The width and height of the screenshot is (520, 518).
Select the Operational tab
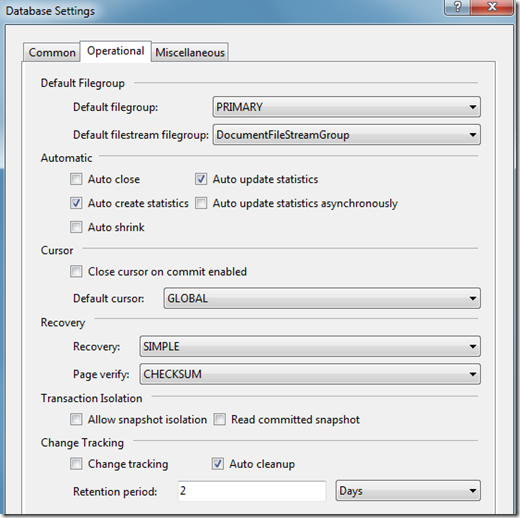coord(116,51)
